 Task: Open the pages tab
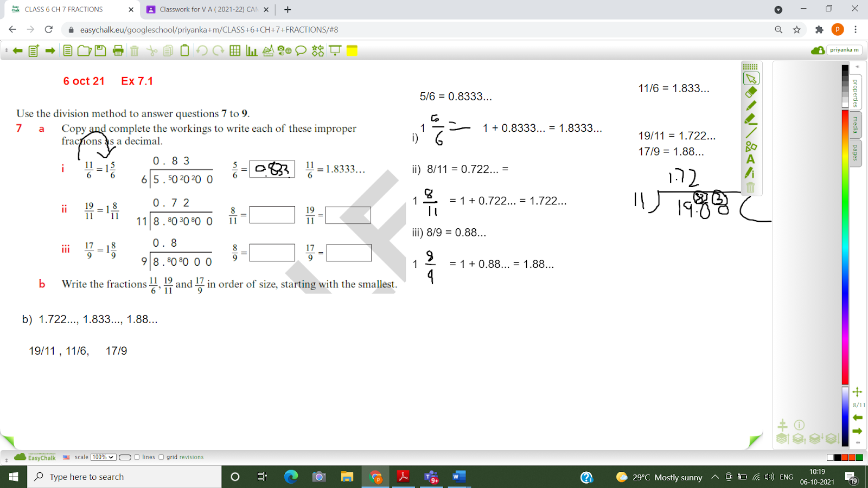pyautogui.click(x=856, y=153)
